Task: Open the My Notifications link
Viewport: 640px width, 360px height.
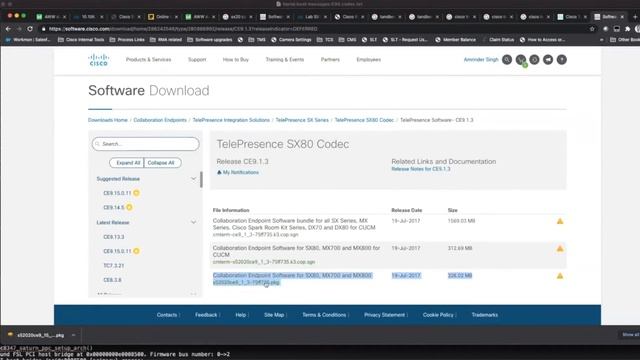Action: pyautogui.click(x=240, y=173)
